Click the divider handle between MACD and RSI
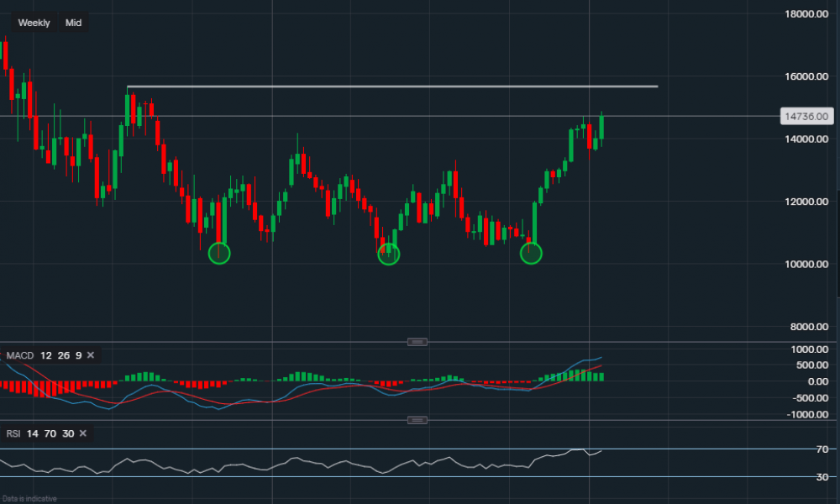The width and height of the screenshot is (840, 504). click(417, 420)
